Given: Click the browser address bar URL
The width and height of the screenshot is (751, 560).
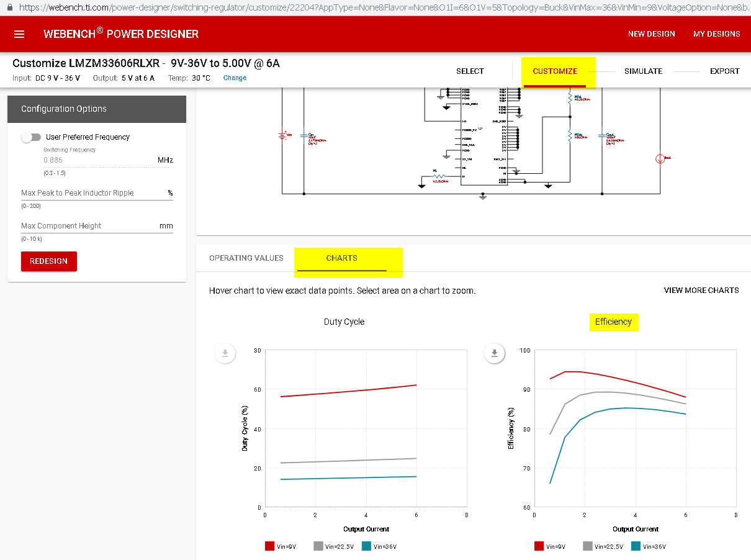Looking at the screenshot, I should 382,7.
